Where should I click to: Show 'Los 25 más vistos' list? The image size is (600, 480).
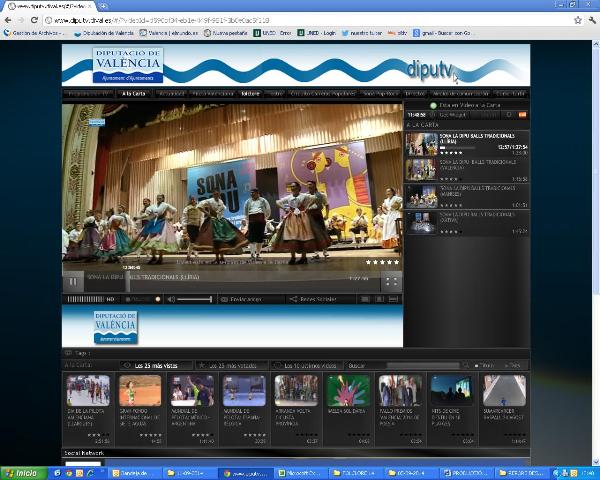[x=156, y=366]
